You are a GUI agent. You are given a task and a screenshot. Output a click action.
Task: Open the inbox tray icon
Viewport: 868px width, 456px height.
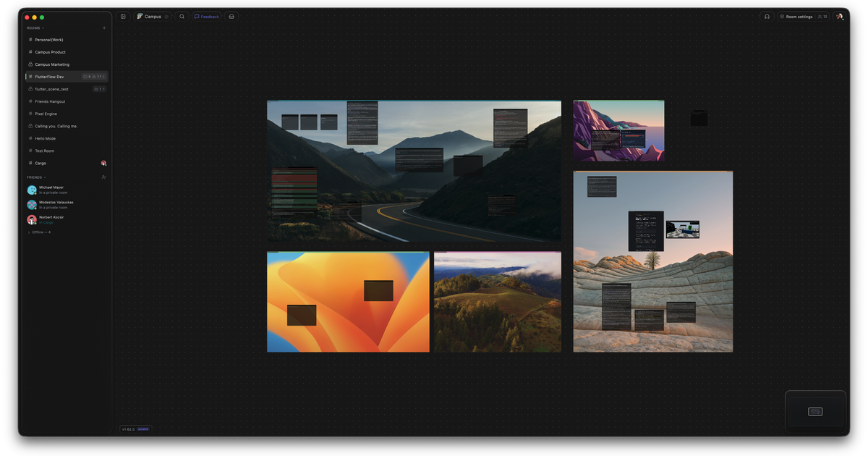pyautogui.click(x=231, y=17)
